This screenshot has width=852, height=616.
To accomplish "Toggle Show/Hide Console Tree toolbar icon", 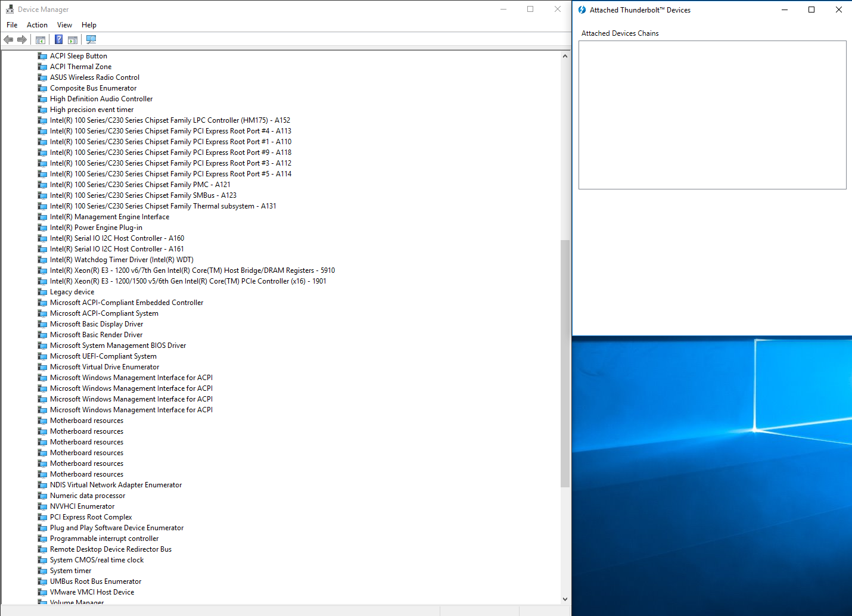I will pyautogui.click(x=41, y=39).
